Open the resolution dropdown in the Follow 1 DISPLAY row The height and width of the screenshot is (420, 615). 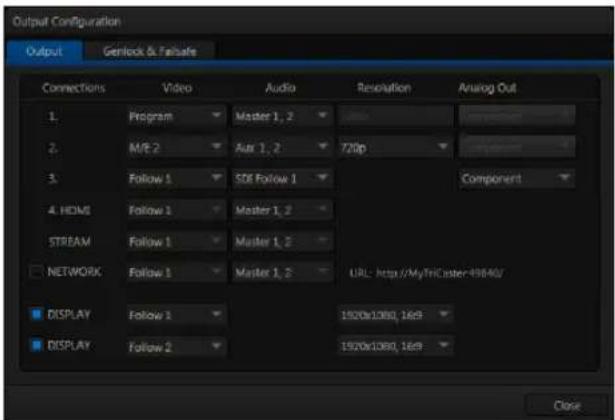[395, 315]
